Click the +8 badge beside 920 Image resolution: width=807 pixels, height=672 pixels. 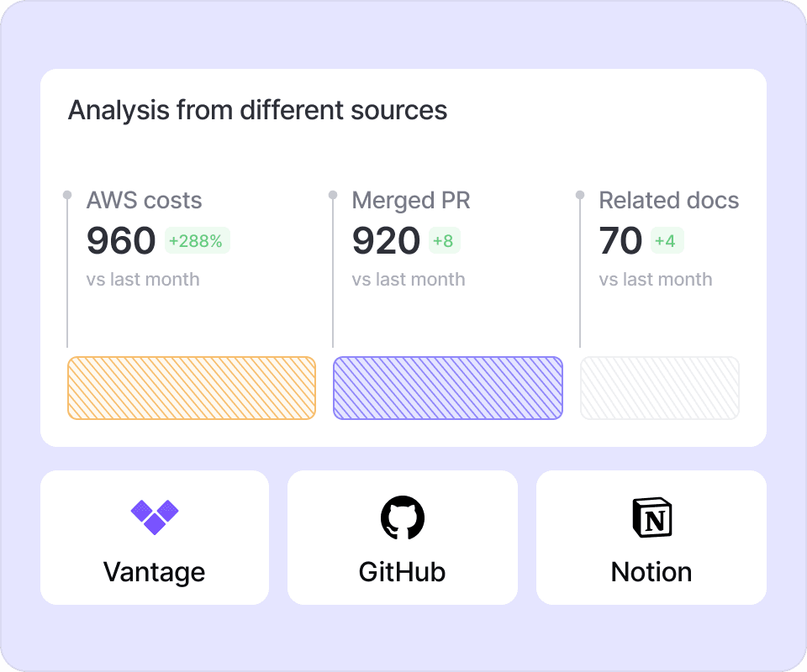444,241
